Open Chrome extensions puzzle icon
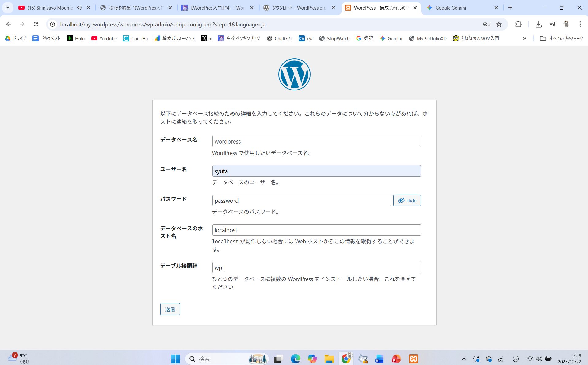The image size is (588, 365). click(518, 24)
